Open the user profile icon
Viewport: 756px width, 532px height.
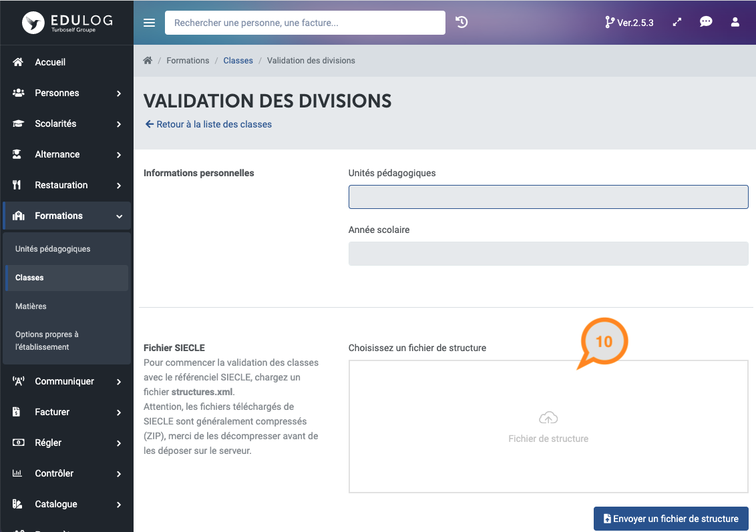pos(735,22)
